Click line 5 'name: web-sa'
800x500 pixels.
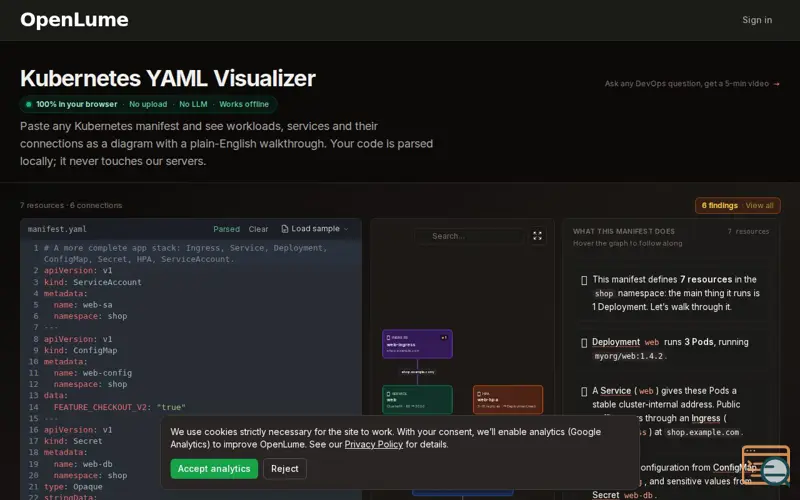click(83, 305)
